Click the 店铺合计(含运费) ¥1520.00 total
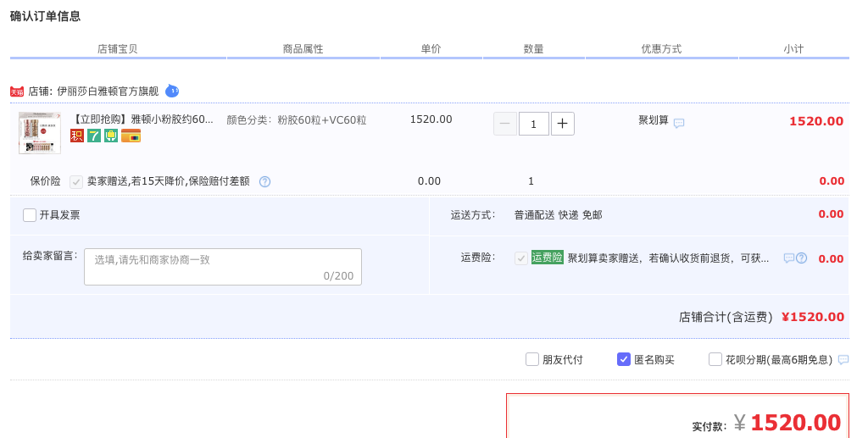This screenshot has width=868, height=438. point(762,317)
